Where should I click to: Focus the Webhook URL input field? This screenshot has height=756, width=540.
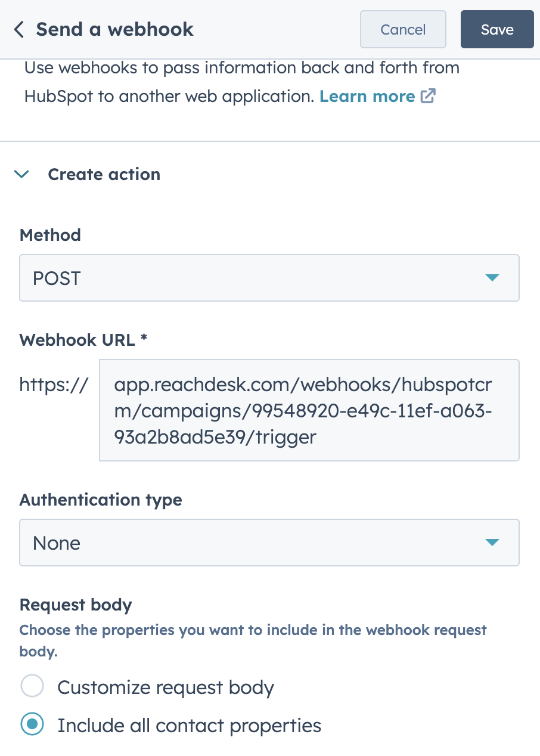(x=309, y=410)
